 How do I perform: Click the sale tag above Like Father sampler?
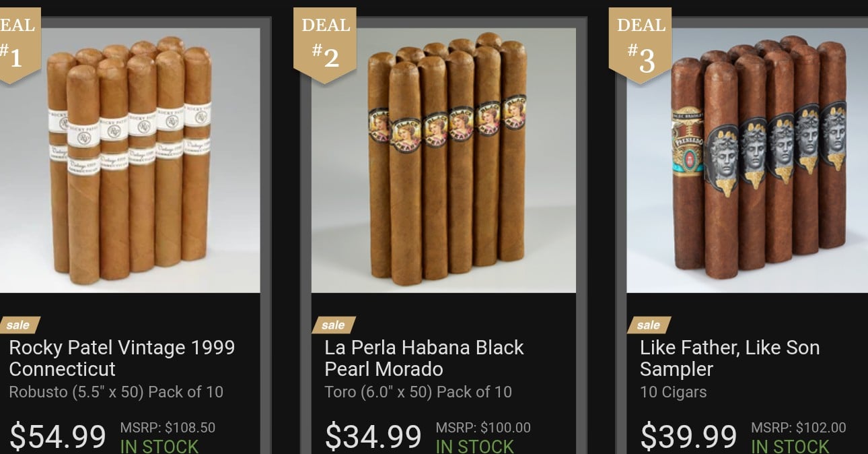649,325
